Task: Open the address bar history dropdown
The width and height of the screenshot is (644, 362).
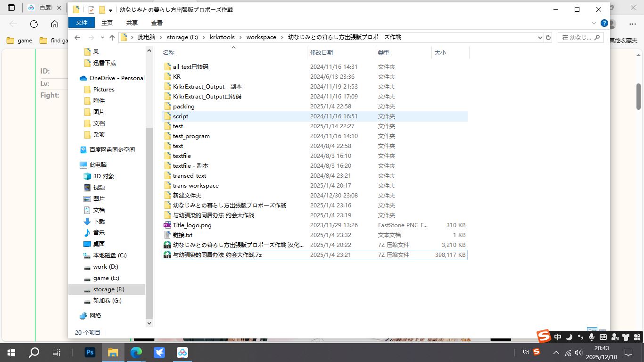Action: click(540, 37)
